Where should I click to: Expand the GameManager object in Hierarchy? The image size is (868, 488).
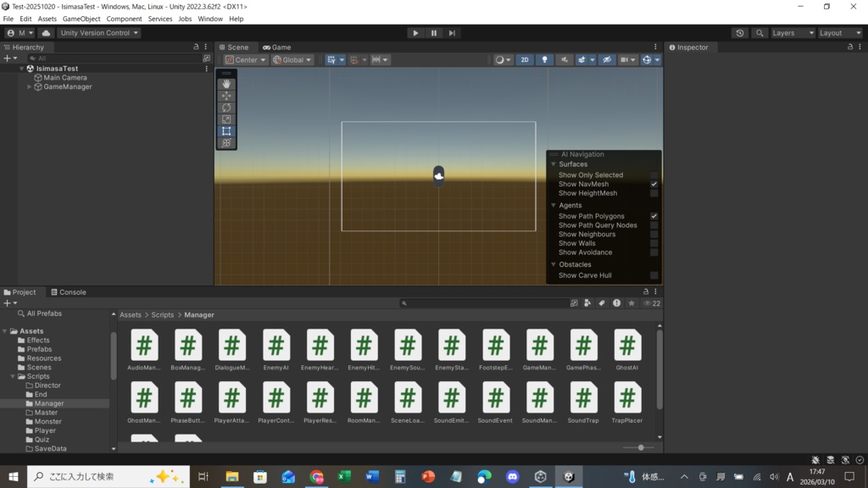click(30, 86)
